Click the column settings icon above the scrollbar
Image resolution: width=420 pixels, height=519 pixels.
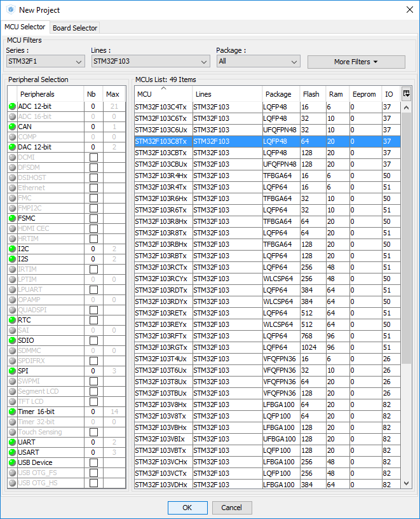pos(407,93)
